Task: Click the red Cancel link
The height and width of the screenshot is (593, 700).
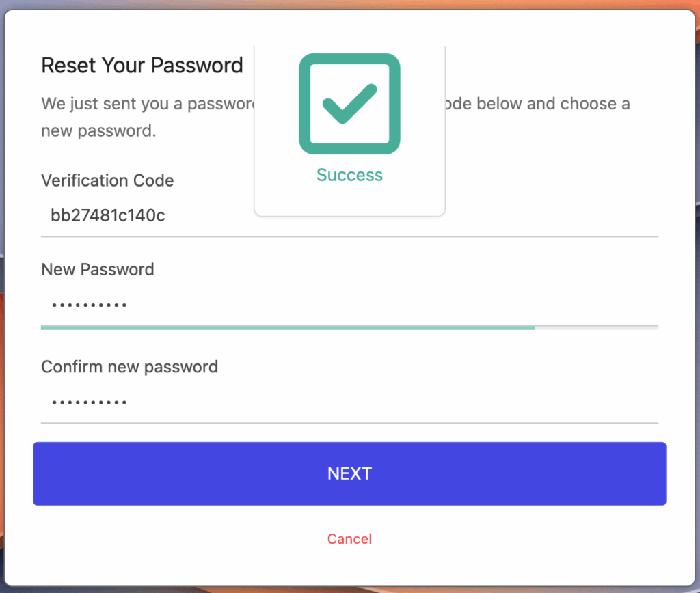Action: click(349, 539)
